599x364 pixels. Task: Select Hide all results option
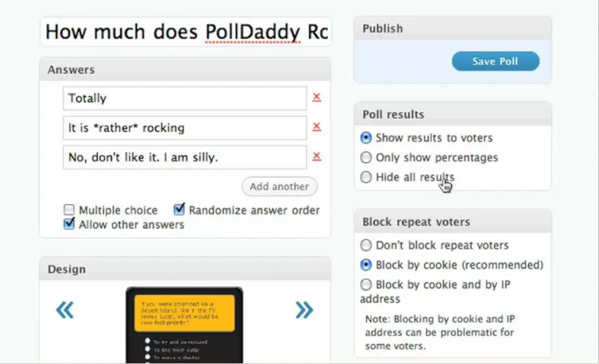click(366, 177)
